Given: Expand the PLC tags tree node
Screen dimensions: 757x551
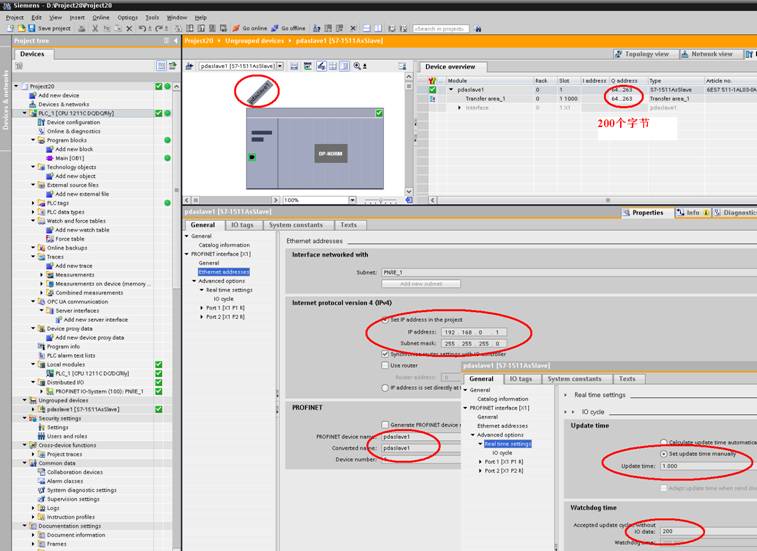Looking at the screenshot, I should [x=33, y=203].
